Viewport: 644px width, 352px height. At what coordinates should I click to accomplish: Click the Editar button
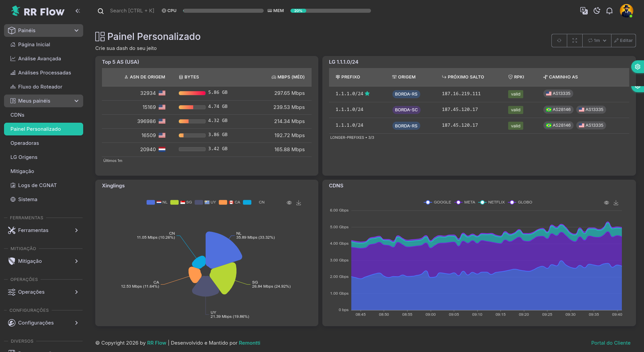pos(623,41)
